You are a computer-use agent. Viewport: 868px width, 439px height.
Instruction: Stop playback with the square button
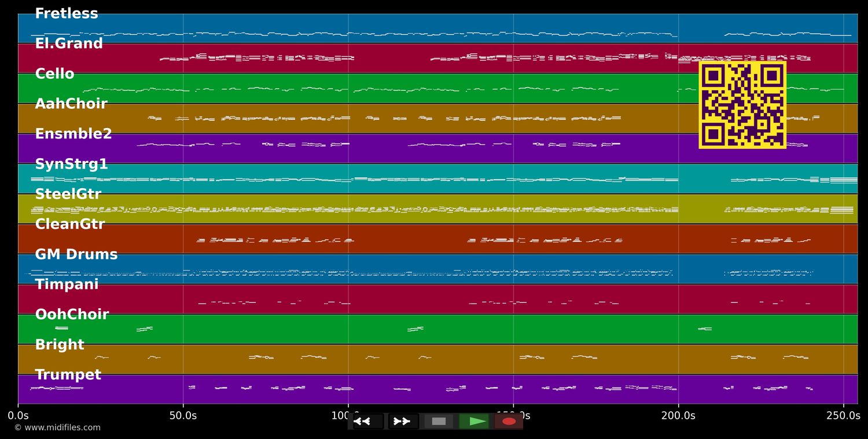439,421
